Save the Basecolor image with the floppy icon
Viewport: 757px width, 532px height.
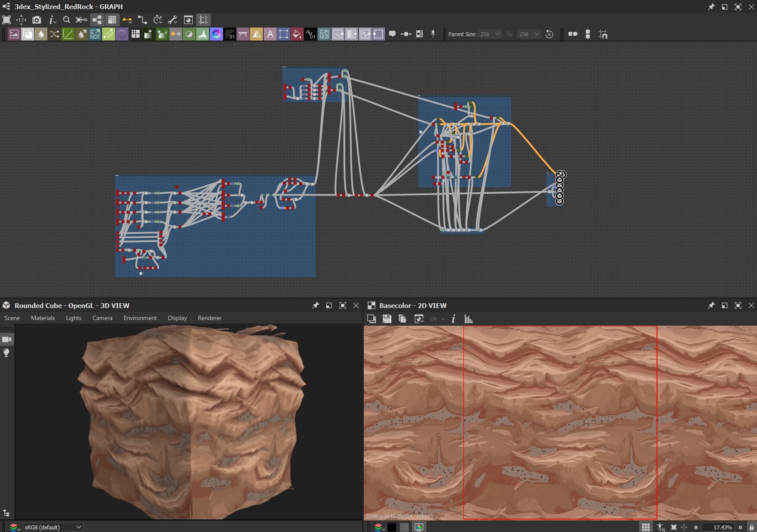pos(387,319)
